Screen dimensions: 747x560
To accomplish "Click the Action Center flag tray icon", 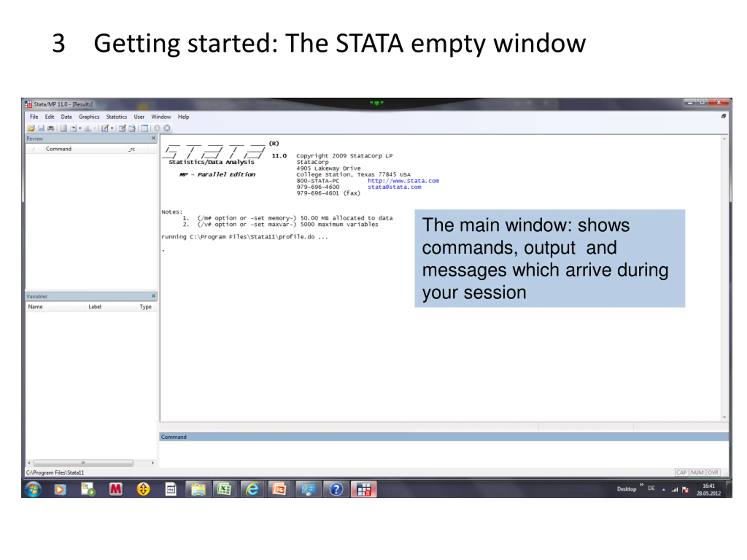I will [x=685, y=489].
